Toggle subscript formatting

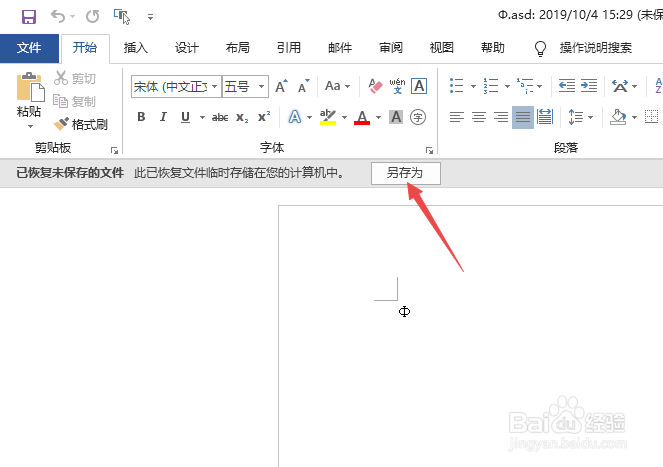[242, 117]
